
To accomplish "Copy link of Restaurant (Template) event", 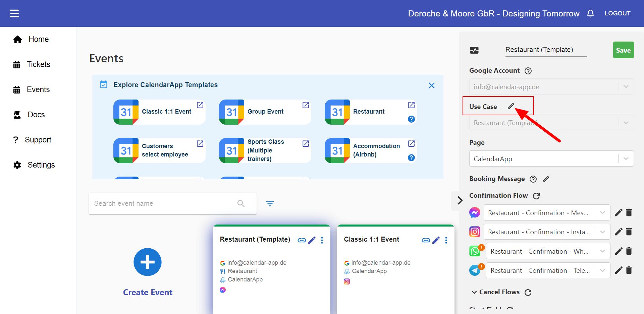I will [302, 240].
